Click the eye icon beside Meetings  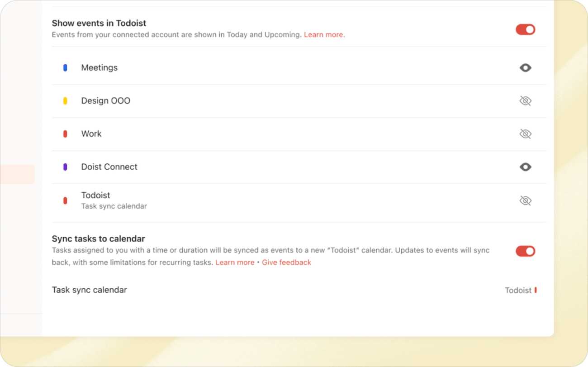(x=525, y=67)
